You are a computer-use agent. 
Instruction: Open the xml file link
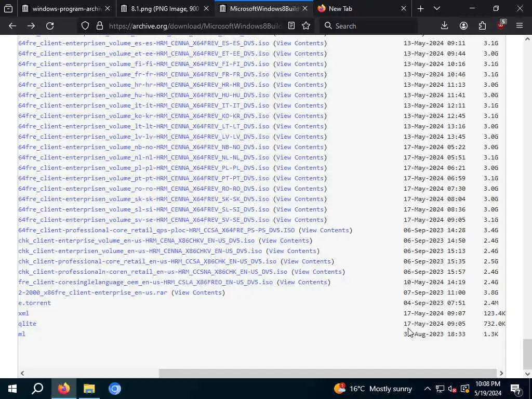[23, 313]
